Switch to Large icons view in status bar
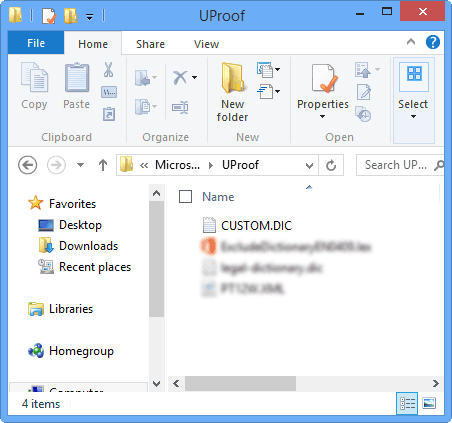Viewport: 452px width, 423px height. pos(429,404)
